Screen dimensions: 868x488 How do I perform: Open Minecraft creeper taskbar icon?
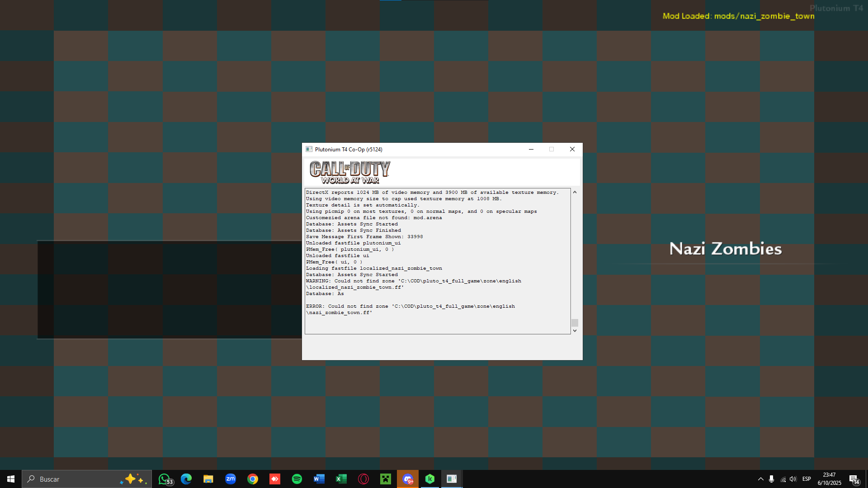coord(386,479)
